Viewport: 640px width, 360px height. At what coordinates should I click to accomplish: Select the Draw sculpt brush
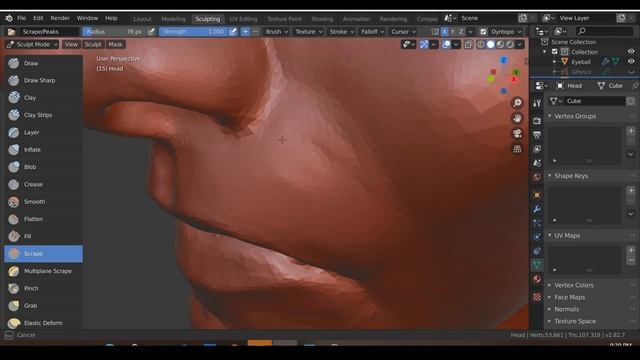[x=43, y=63]
